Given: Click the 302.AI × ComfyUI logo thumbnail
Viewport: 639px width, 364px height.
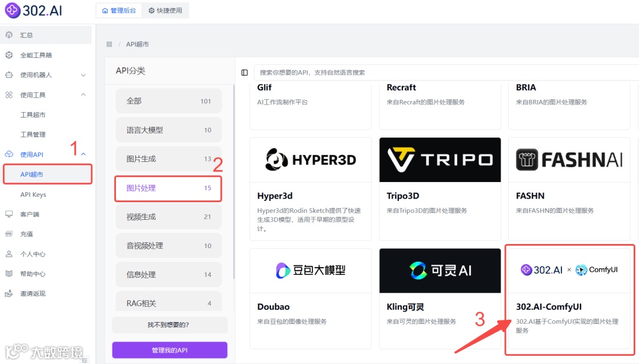Looking at the screenshot, I should (x=569, y=270).
